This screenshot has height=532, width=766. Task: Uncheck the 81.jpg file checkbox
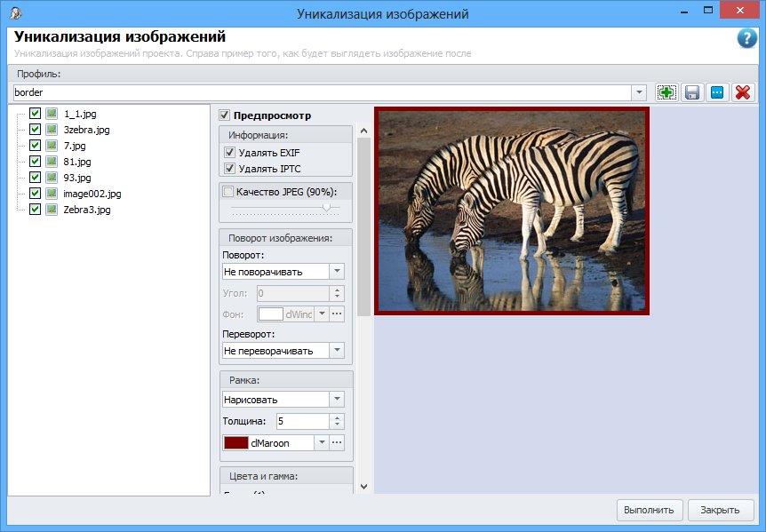[x=35, y=162]
